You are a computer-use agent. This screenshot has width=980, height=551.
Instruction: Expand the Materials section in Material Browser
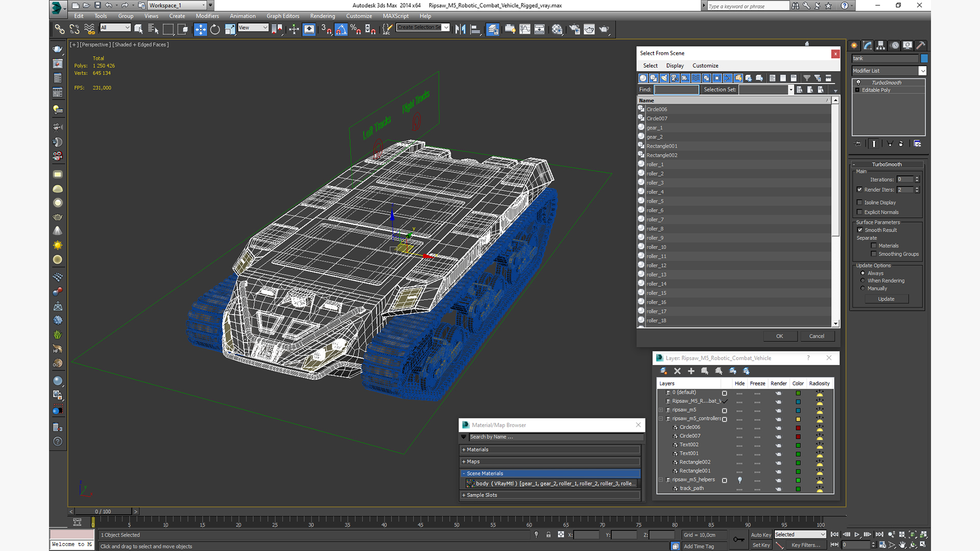(550, 450)
